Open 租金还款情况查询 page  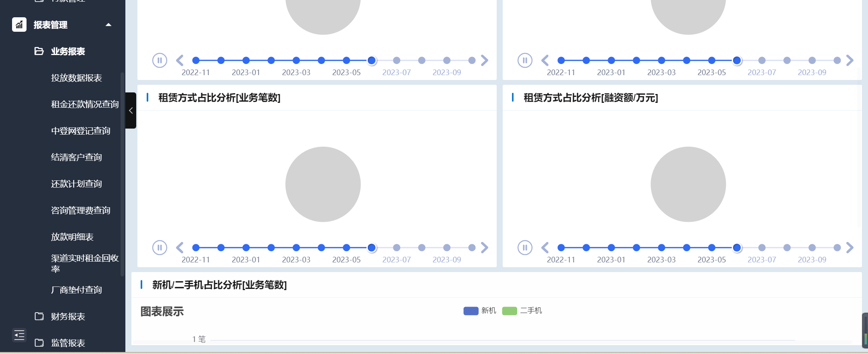pyautogui.click(x=85, y=104)
